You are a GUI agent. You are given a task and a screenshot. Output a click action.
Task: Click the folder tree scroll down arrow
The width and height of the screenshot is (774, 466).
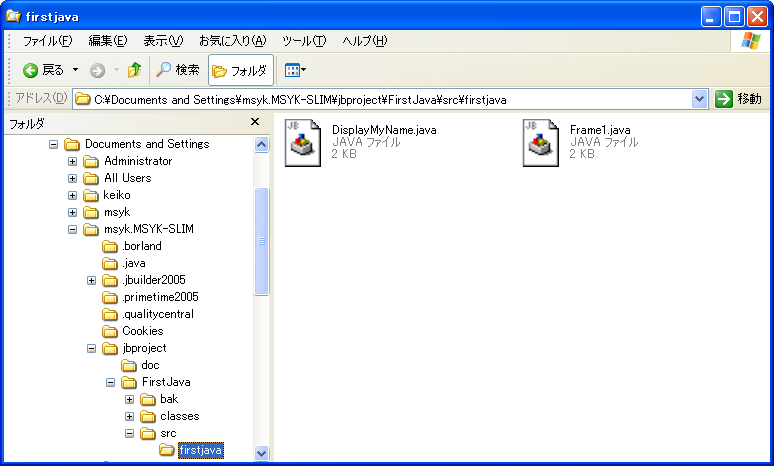[262, 453]
